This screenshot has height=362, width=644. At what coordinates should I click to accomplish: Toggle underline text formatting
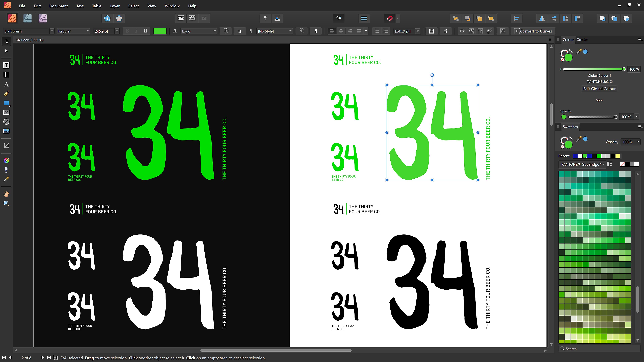(146, 31)
